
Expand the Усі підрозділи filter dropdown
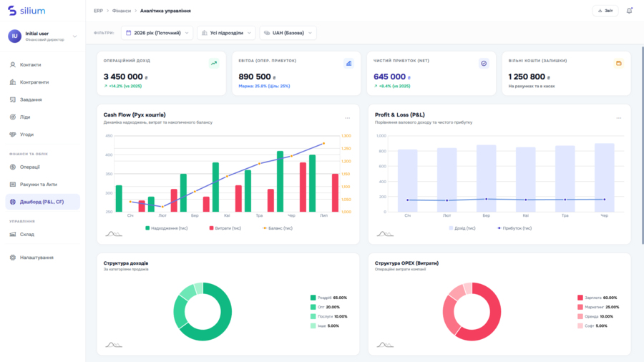pos(225,33)
